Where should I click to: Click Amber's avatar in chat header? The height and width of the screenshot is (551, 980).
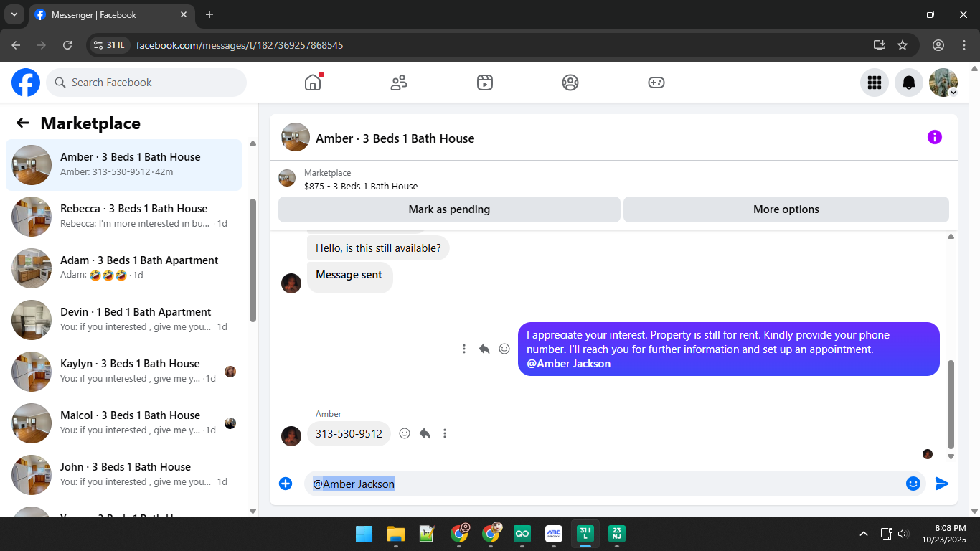296,137
